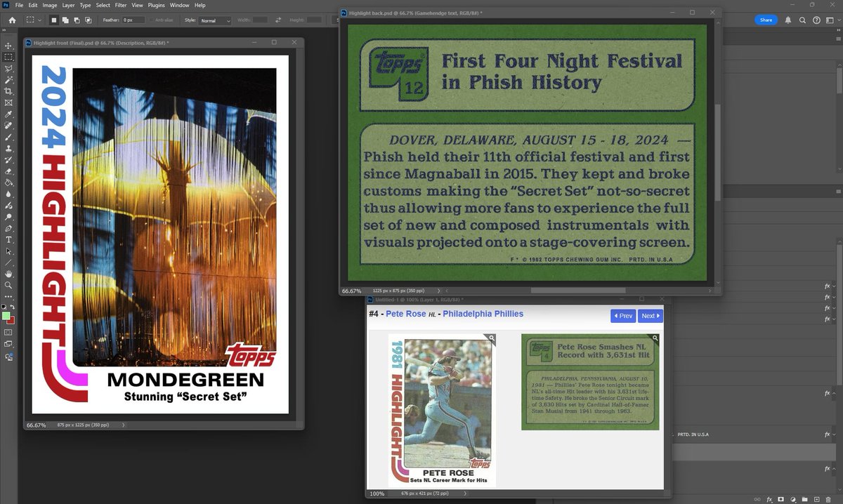
Task: Open the search icon in top bar
Action: point(802,20)
